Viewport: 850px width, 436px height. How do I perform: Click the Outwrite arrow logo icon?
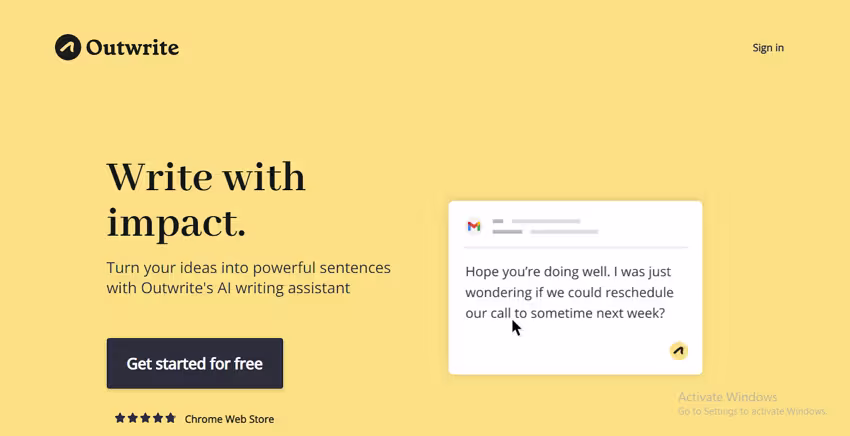tap(68, 47)
